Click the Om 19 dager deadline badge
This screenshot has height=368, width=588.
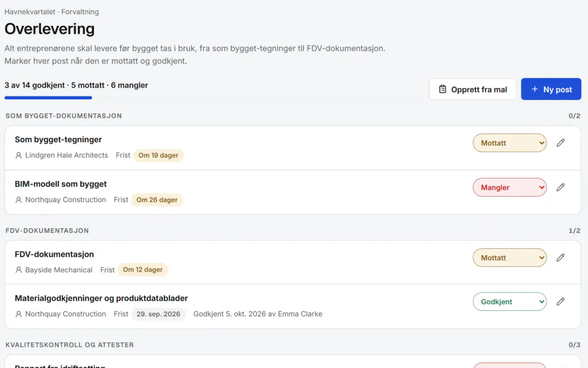[158, 155]
